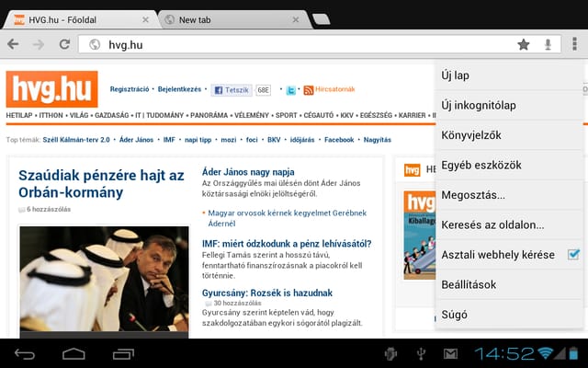Open the HETILAP navigation section

[19, 115]
